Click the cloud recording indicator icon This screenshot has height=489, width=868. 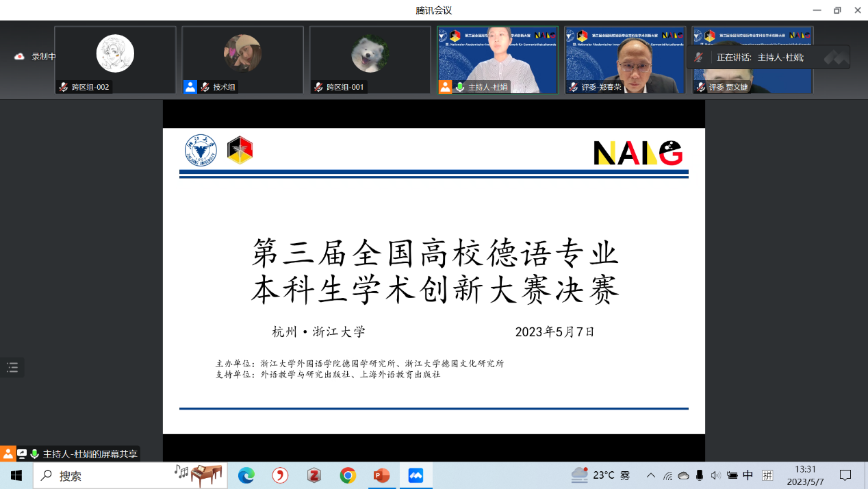coord(19,57)
